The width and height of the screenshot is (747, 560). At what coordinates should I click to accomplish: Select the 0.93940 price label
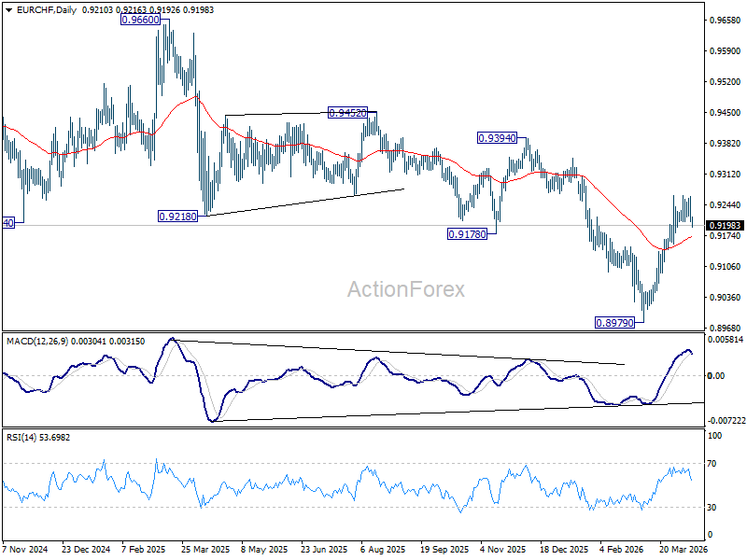tap(497, 138)
